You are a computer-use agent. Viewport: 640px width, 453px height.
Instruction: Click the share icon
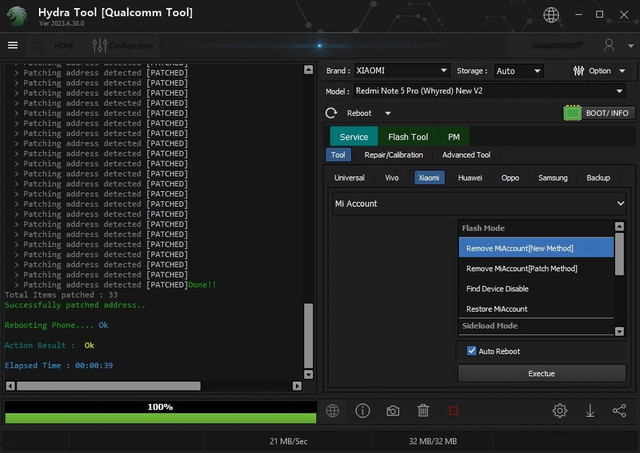pos(619,411)
